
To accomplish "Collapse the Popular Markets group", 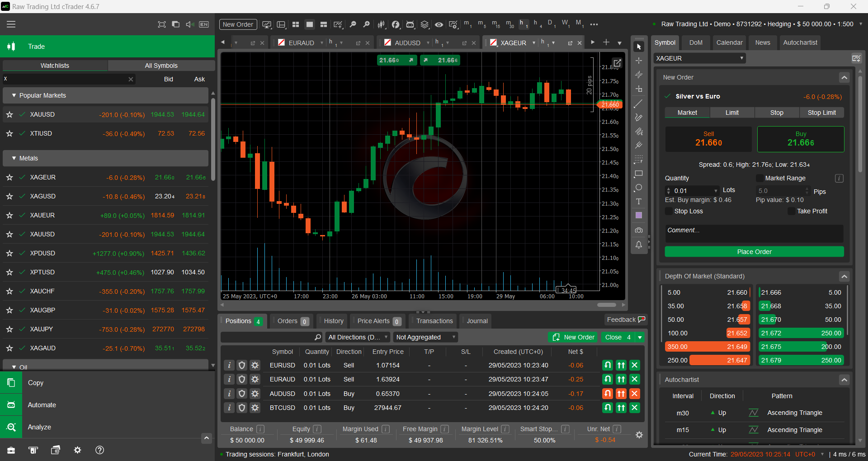I will point(14,95).
